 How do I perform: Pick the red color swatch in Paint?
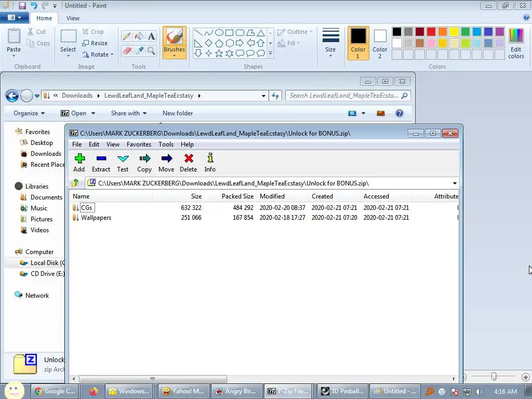(431, 32)
